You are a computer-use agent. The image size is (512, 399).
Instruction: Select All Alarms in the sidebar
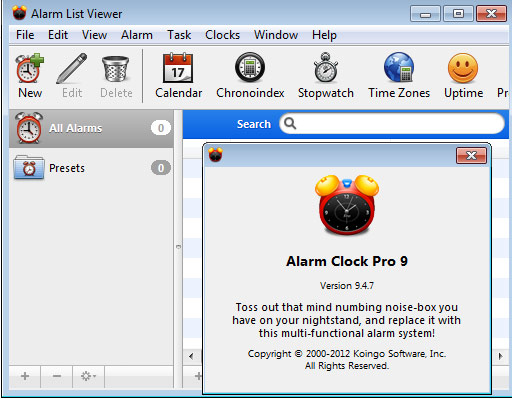click(x=91, y=128)
